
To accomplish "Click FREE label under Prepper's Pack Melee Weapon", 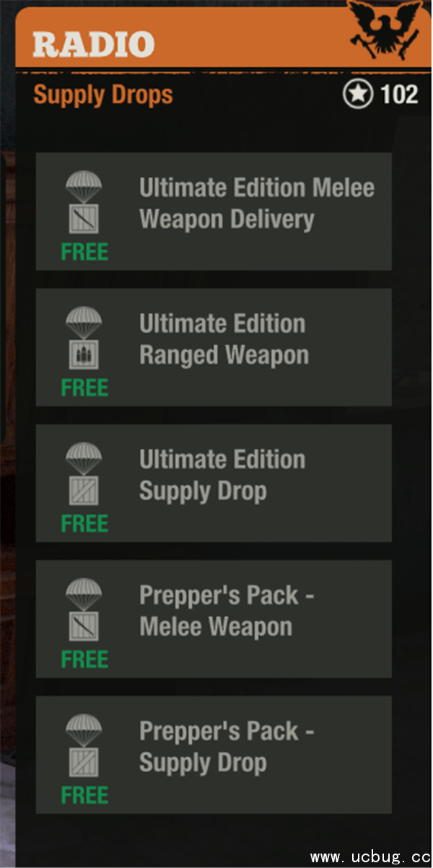I will 84,659.
